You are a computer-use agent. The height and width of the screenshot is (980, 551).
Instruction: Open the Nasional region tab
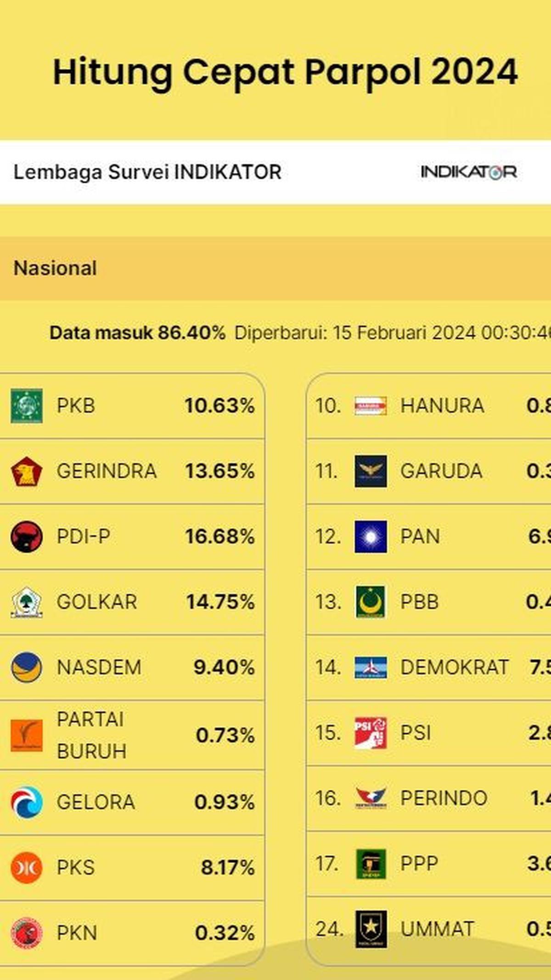click(x=55, y=268)
